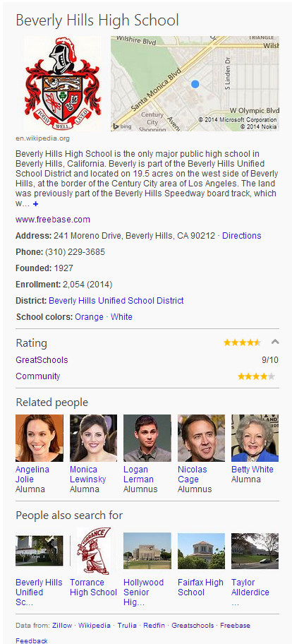The width and height of the screenshot is (292, 644).
Task: Click the blue location dot on map
Action: (195, 84)
